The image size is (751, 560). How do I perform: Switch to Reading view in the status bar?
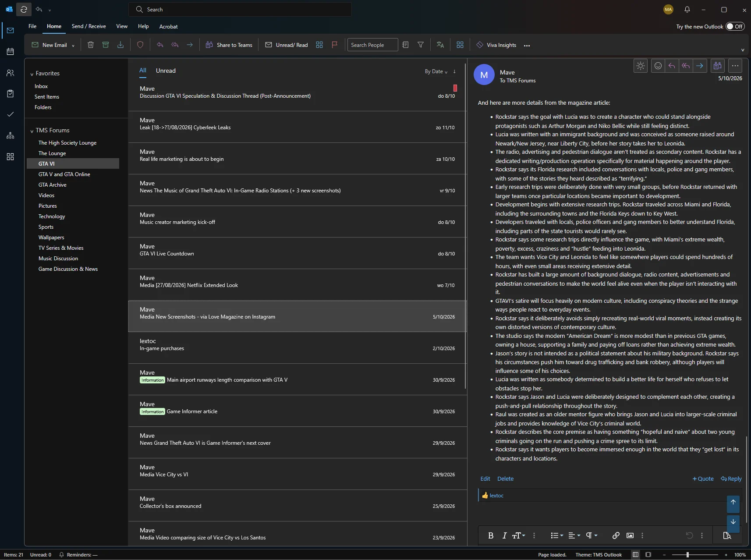click(x=648, y=555)
